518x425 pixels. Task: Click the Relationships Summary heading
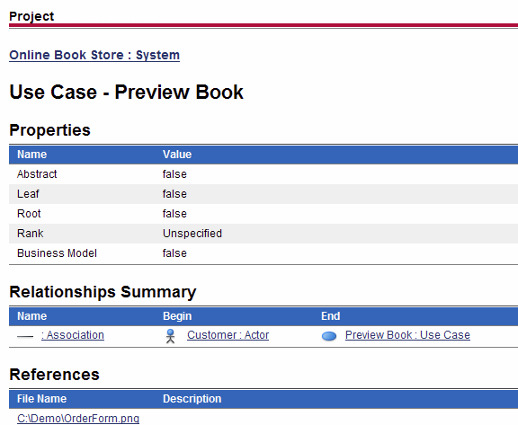tap(103, 292)
